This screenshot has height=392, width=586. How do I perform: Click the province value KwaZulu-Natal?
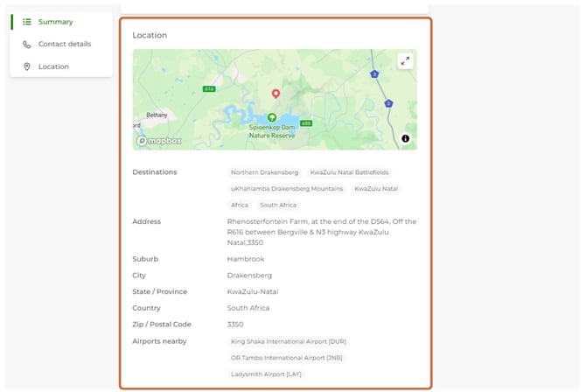coord(253,291)
